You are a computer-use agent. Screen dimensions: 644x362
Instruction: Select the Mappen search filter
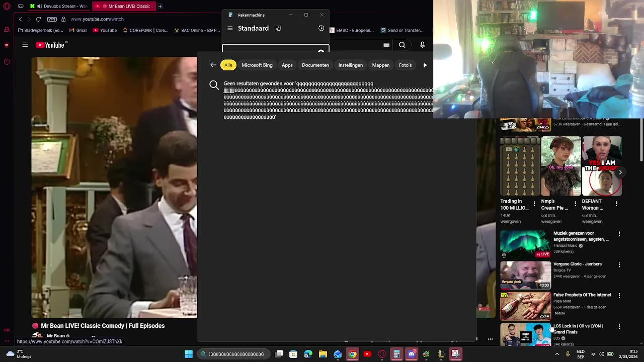(x=380, y=65)
